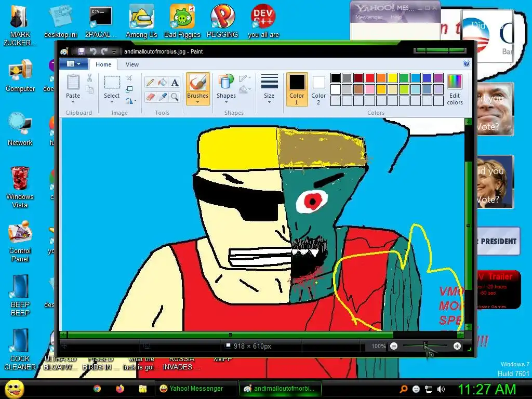Click the Redo arrow in quick access toolbar
This screenshot has width=532, height=399.
104,51
